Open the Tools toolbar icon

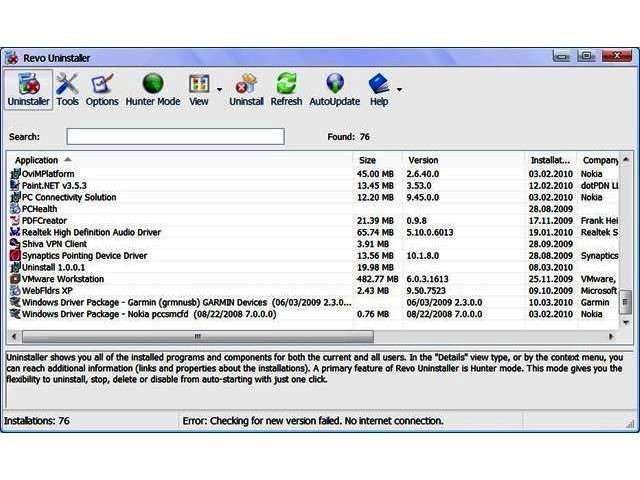[67, 88]
